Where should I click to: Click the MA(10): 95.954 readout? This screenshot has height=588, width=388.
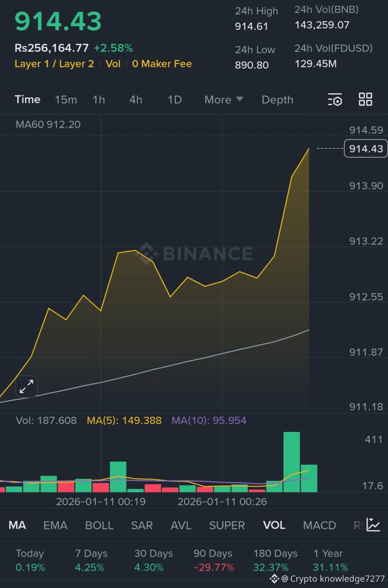pyautogui.click(x=209, y=420)
